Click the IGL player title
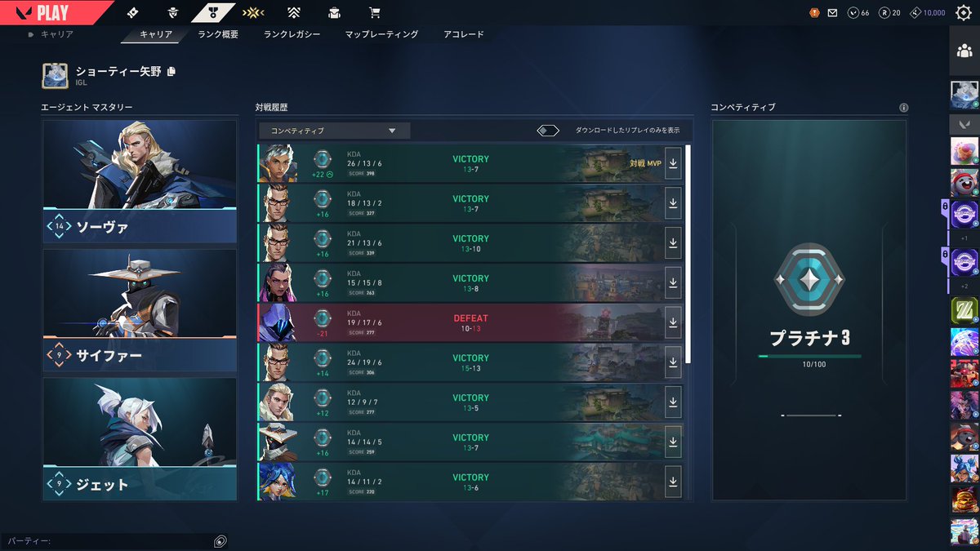This screenshot has width=980, height=551. [x=81, y=82]
